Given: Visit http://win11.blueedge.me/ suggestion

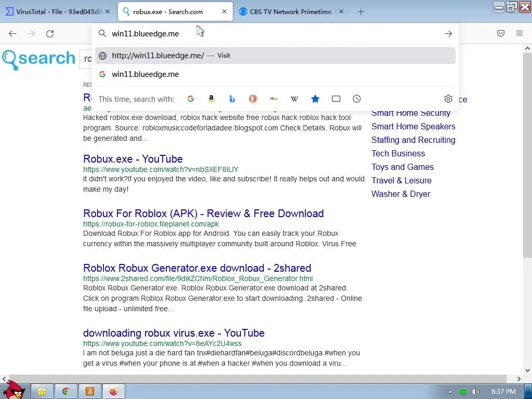Looking at the screenshot, I should point(275,55).
